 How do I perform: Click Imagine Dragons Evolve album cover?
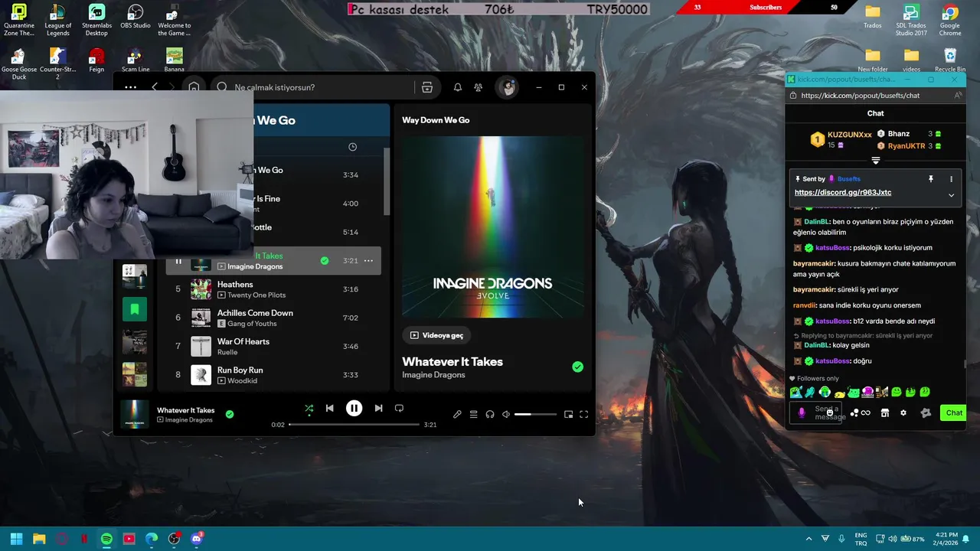tap(493, 227)
